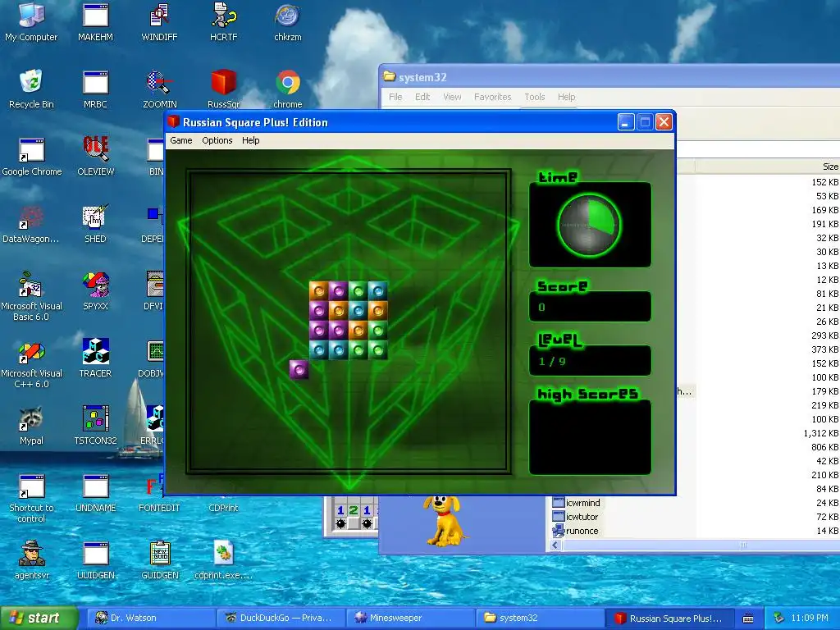Switch to Minesweeper taskbar button

tap(410, 618)
